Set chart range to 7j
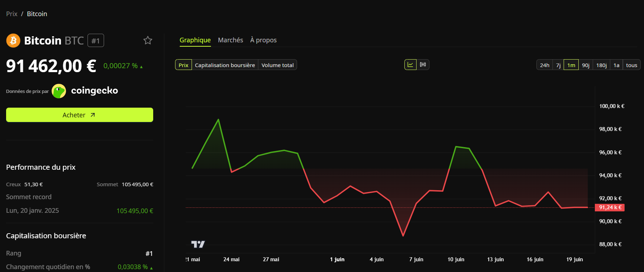Viewport: 644px width, 272px height. tap(558, 65)
